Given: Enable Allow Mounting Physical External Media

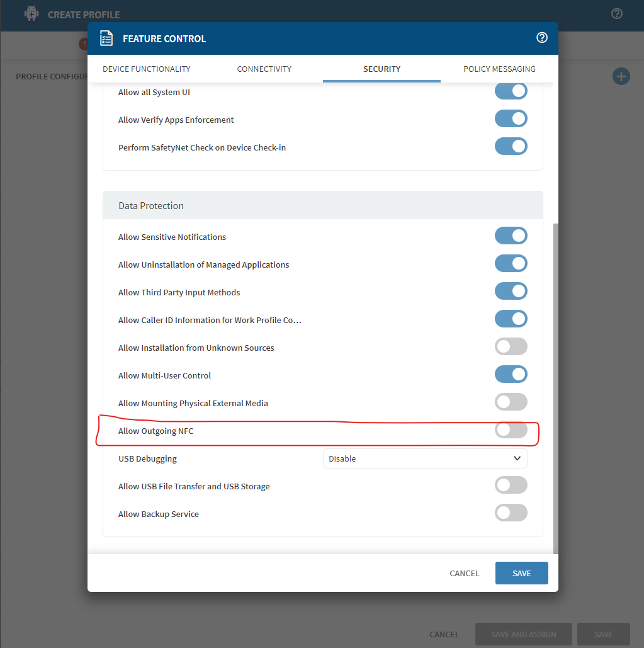Looking at the screenshot, I should click(x=511, y=402).
